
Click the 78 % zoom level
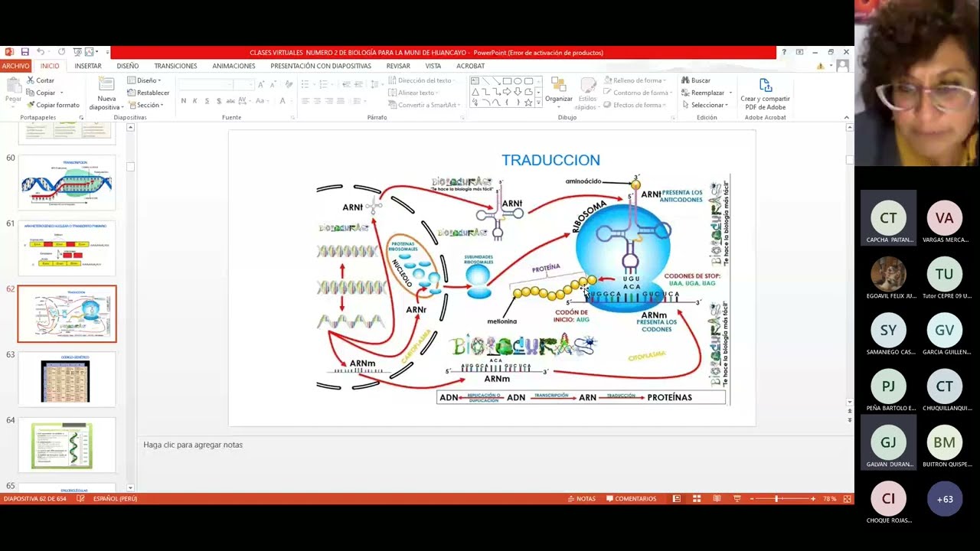tap(829, 498)
